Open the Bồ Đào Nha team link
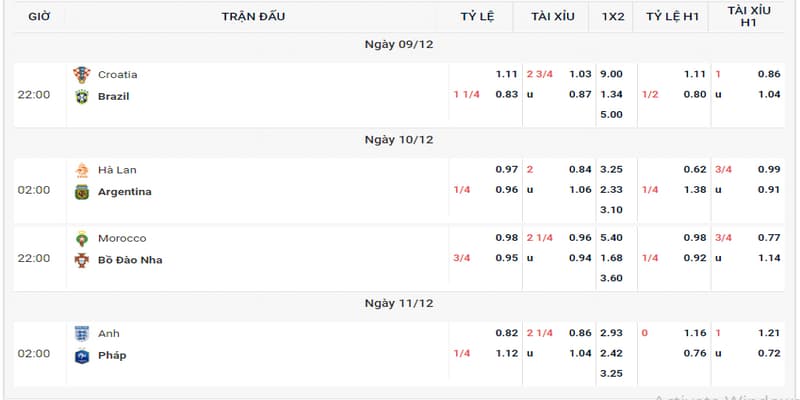The width and height of the screenshot is (800, 400). (x=130, y=260)
